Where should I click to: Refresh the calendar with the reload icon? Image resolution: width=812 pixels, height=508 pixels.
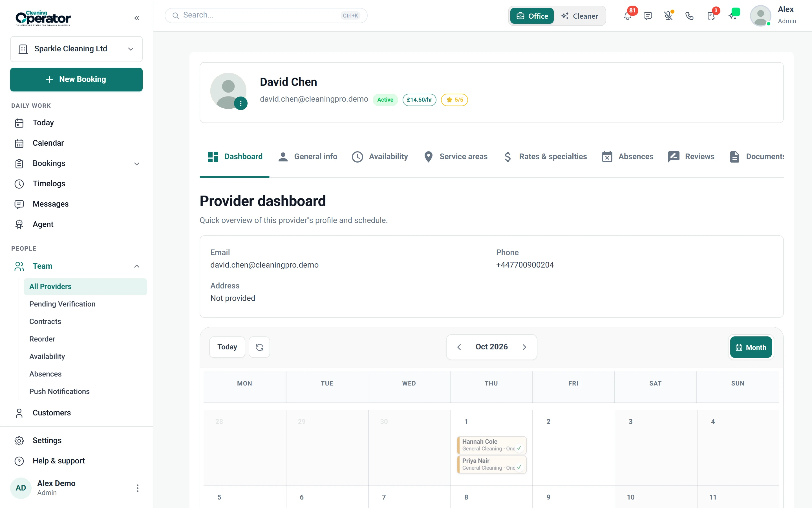[x=259, y=347]
